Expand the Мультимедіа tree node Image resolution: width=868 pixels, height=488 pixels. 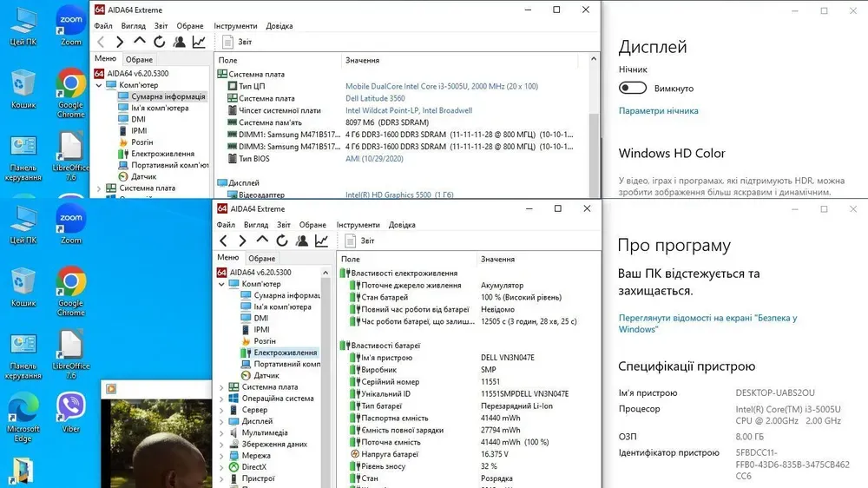221,432
